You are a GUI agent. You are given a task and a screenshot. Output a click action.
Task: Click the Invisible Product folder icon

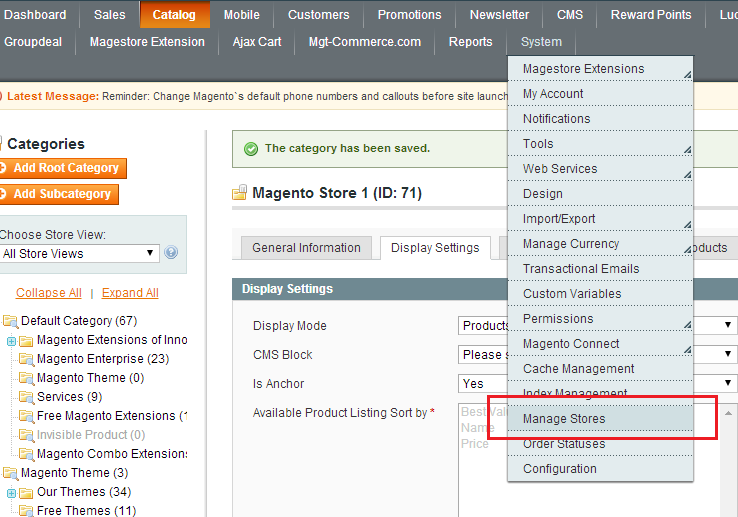coord(26,435)
